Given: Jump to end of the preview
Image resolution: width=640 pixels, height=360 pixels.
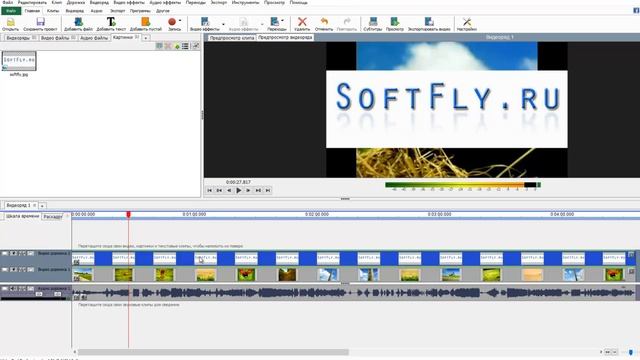Looking at the screenshot, I should pyautogui.click(x=268, y=190).
